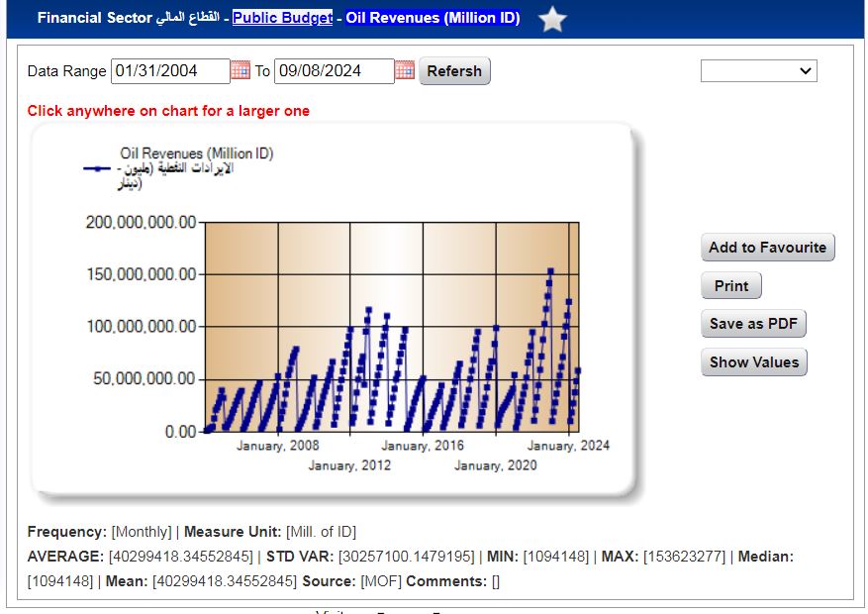Select the Oil Revenues (Million ID) title text
The image size is (868, 614).
(x=433, y=18)
